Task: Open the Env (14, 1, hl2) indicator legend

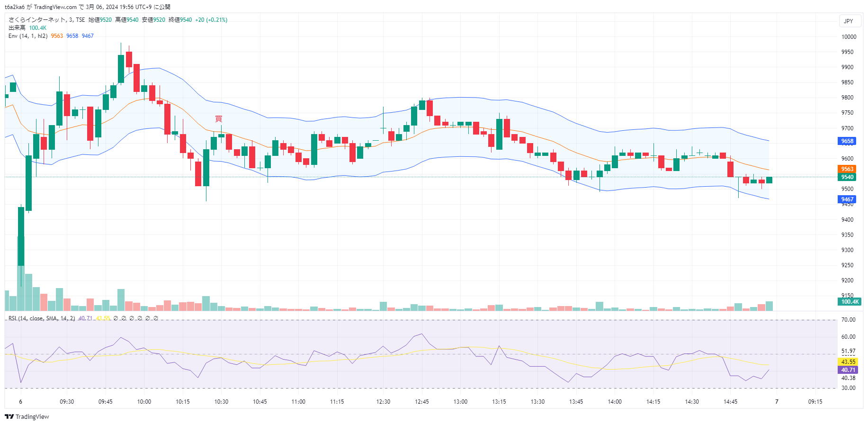Action: pyautogui.click(x=28, y=36)
